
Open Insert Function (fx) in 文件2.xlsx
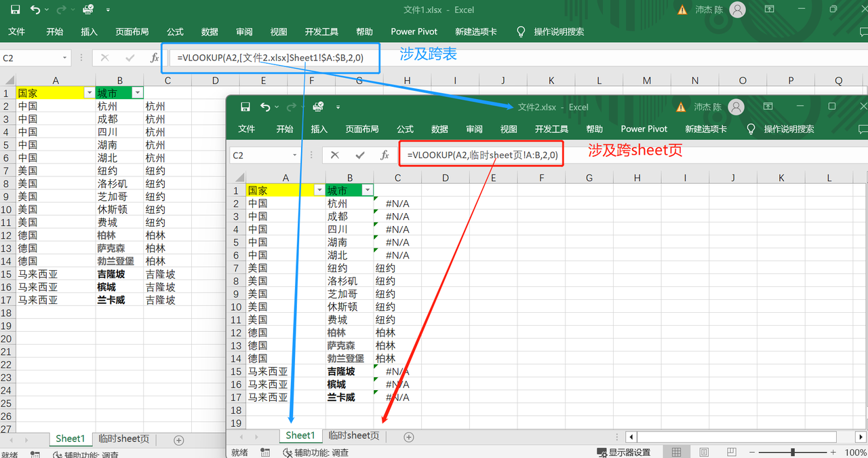(x=384, y=155)
